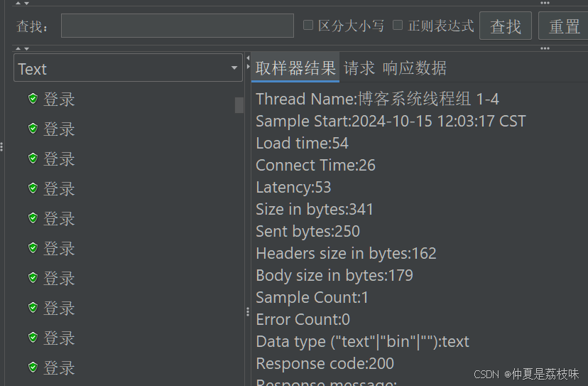Select the Sent bytes:250 line
The width and height of the screenshot is (588, 386).
pyautogui.click(x=308, y=231)
